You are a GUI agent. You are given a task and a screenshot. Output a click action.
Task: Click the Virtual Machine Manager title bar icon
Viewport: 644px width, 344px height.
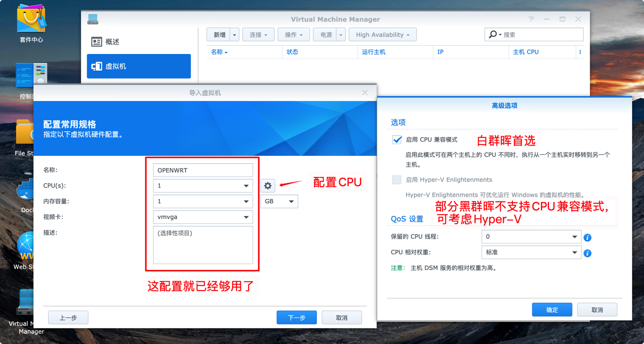coord(93,19)
